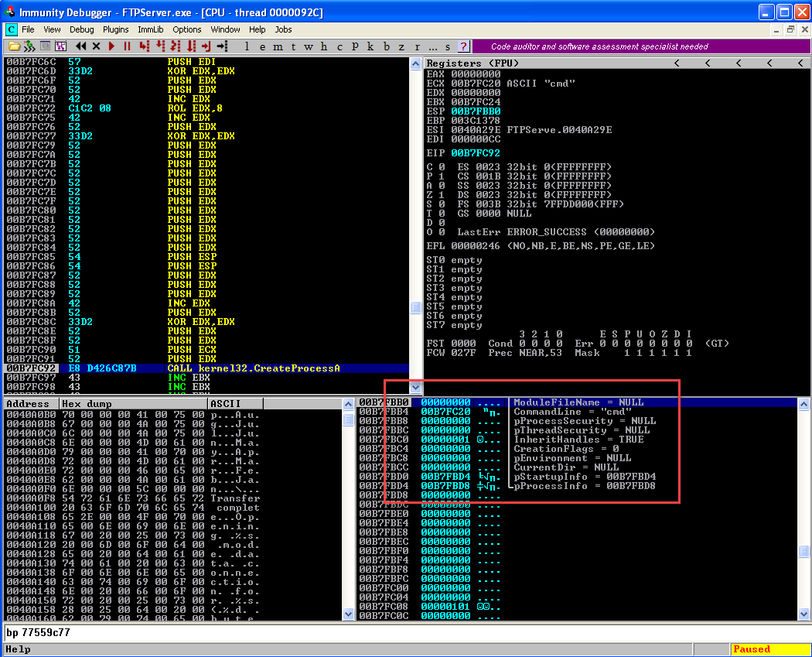The image size is (812, 657).
Task: Click the Address column header in dump
Action: pos(31,404)
